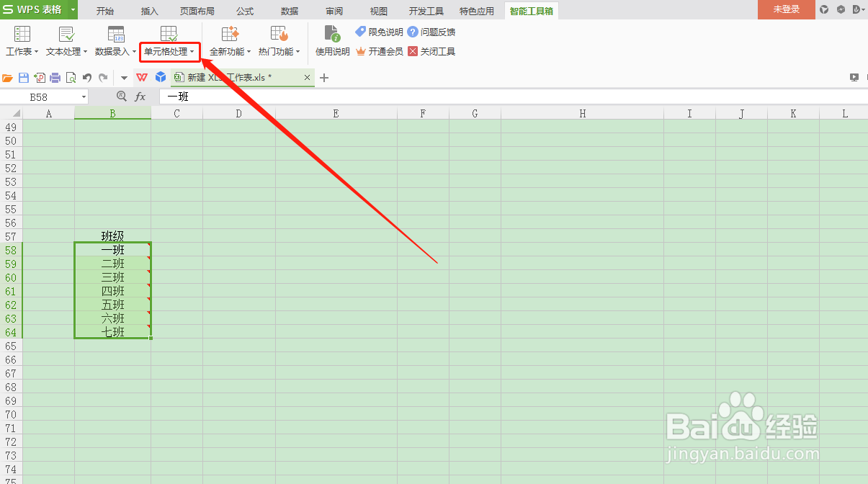This screenshot has height=484, width=868.
Task: Open the 文本处理 tool dropdown
Action: [x=66, y=42]
